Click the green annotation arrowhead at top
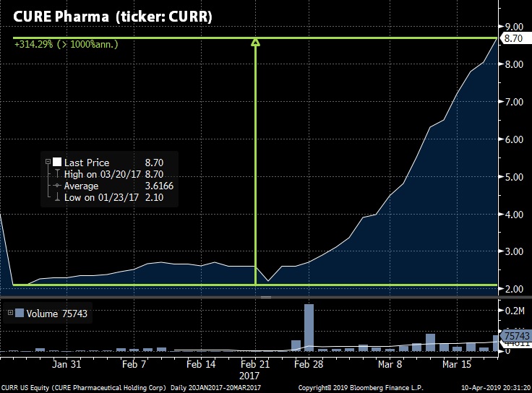The height and width of the screenshot is (393, 532). coord(255,43)
